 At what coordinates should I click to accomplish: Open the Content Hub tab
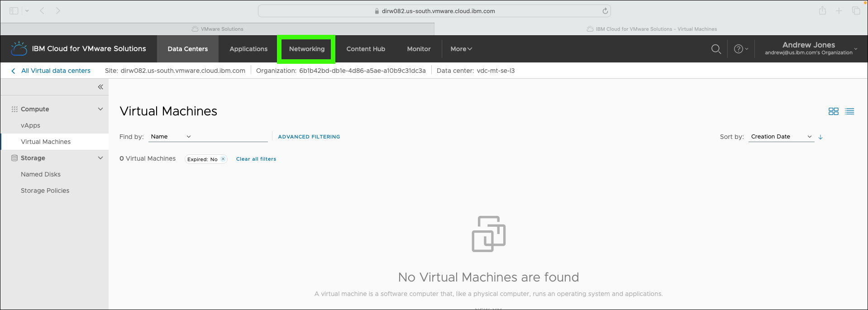click(366, 49)
